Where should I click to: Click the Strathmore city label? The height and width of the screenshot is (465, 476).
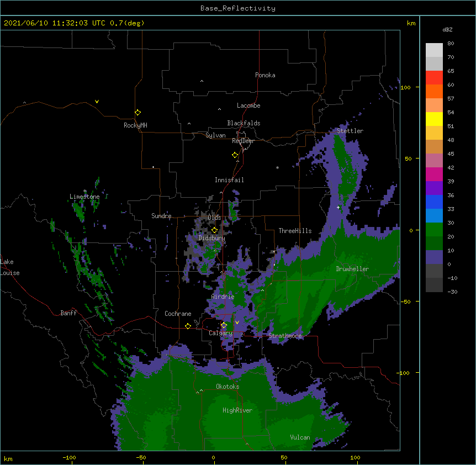(285, 336)
